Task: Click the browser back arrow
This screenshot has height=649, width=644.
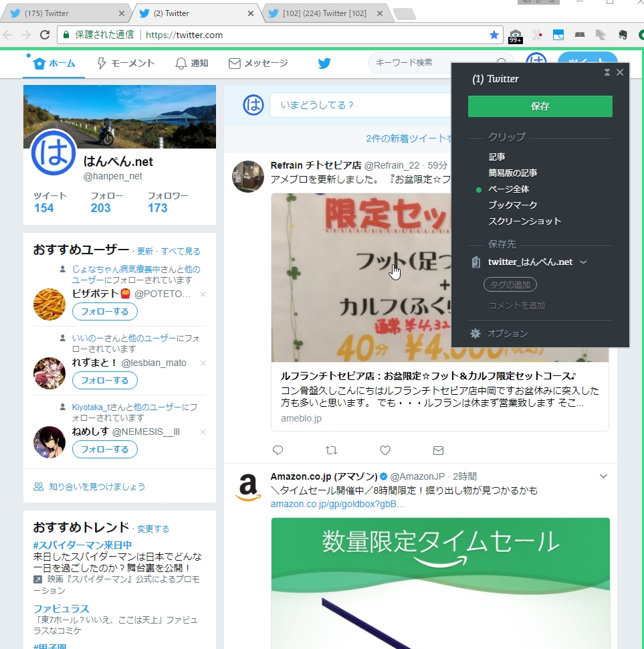Action: pos(7,35)
